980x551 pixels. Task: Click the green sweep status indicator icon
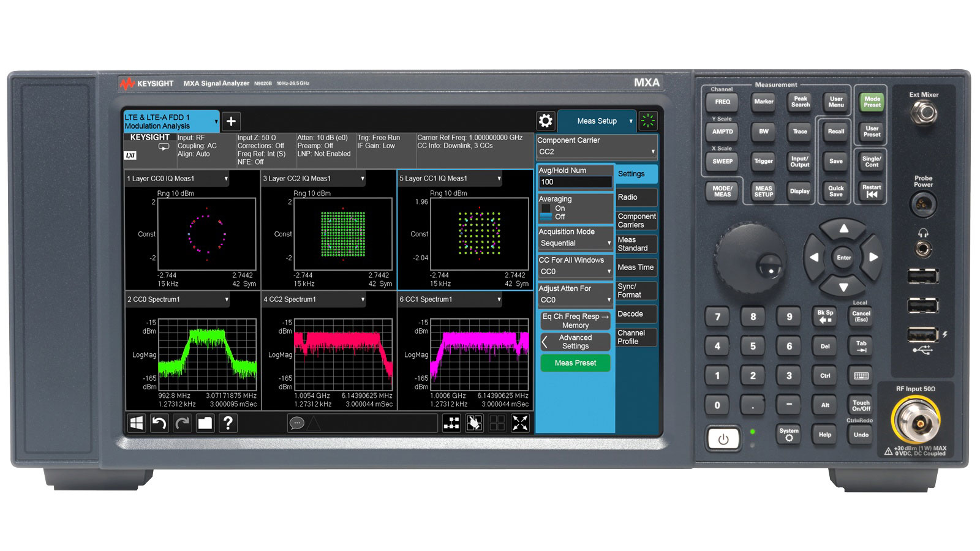pos(647,121)
